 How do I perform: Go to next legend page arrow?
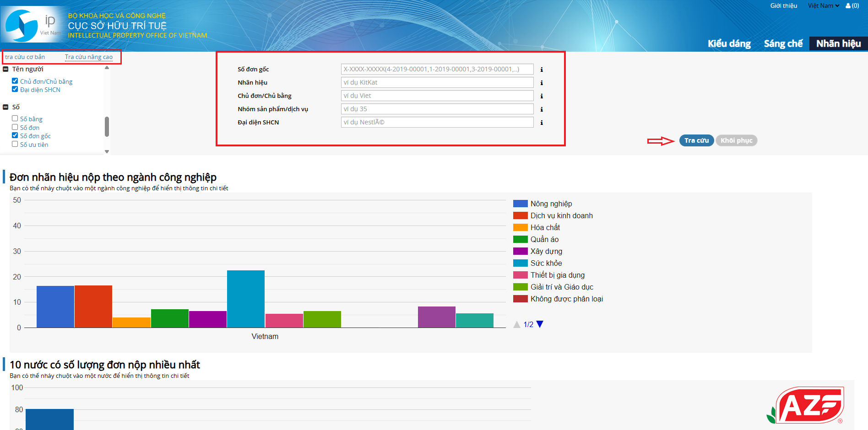click(540, 324)
